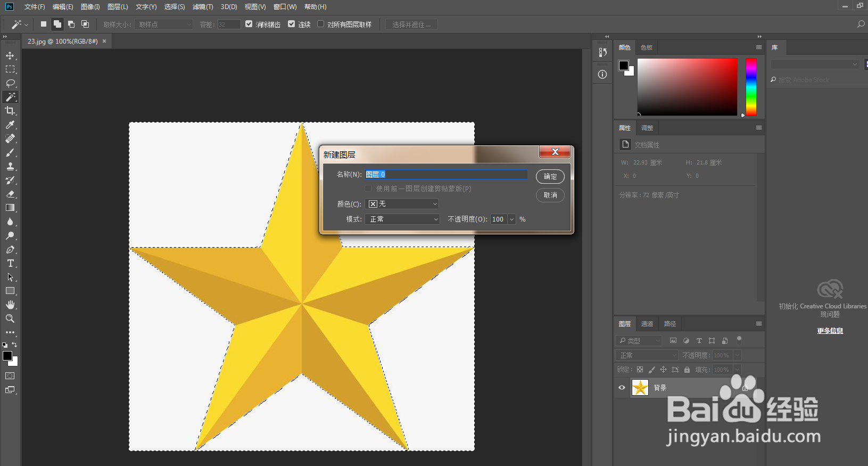Image resolution: width=868 pixels, height=466 pixels.
Task: Choose Subtract from Selection mode icon
Action: click(x=71, y=24)
